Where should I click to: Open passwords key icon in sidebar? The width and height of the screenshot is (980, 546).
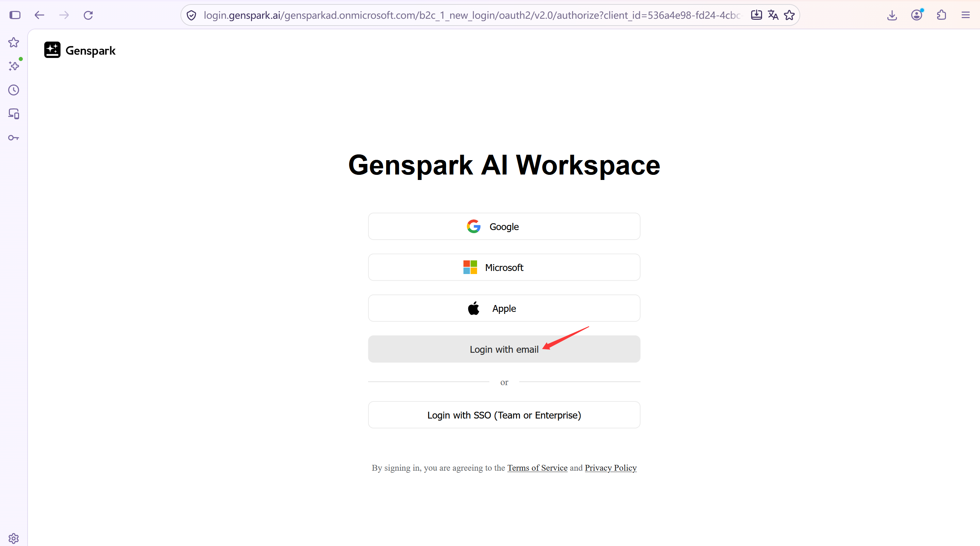(14, 137)
